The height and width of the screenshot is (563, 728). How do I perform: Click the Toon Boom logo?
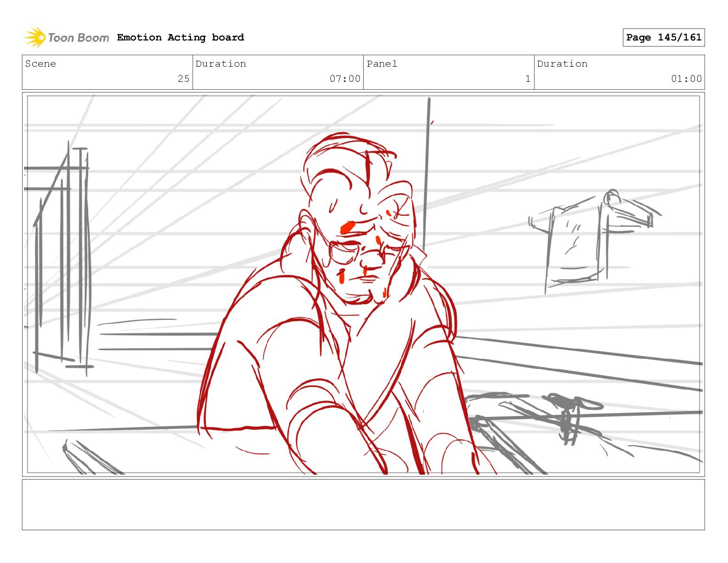pyautogui.click(x=67, y=37)
